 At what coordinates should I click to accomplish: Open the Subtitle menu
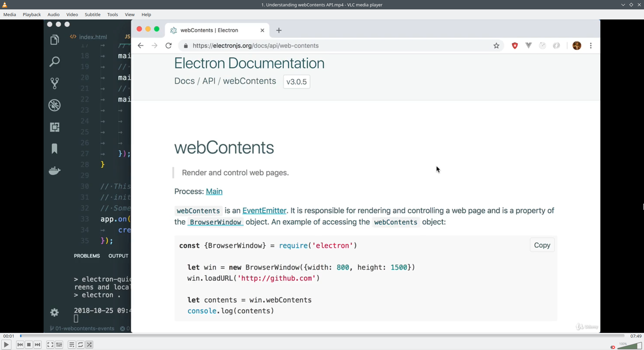pos(93,14)
